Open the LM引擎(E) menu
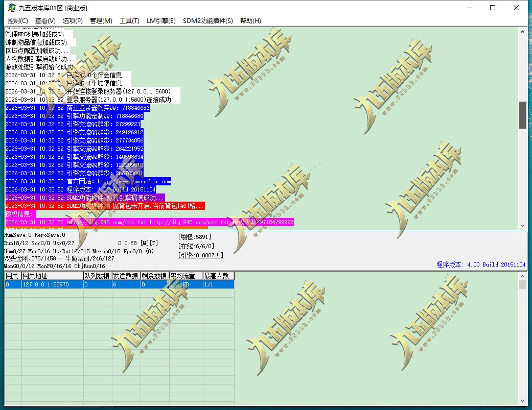The width and height of the screenshot is (532, 410). (x=161, y=20)
